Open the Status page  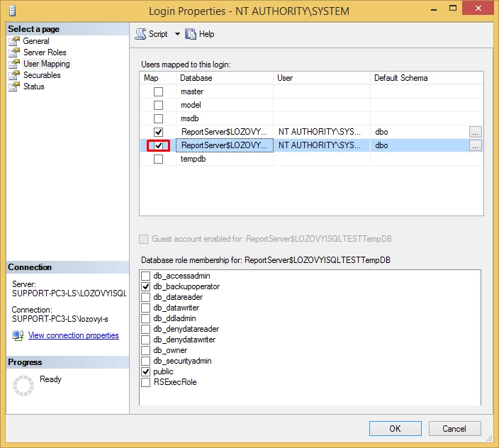pyautogui.click(x=34, y=86)
